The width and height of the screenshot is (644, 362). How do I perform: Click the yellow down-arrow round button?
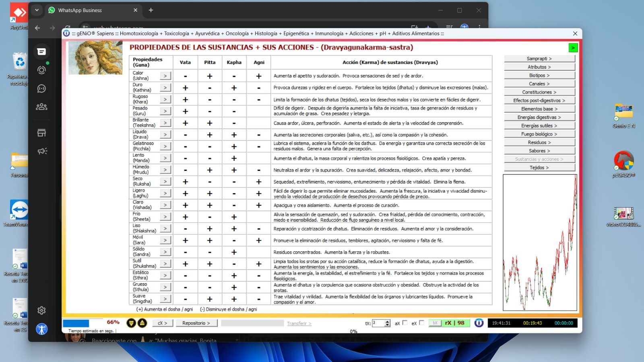point(131,323)
